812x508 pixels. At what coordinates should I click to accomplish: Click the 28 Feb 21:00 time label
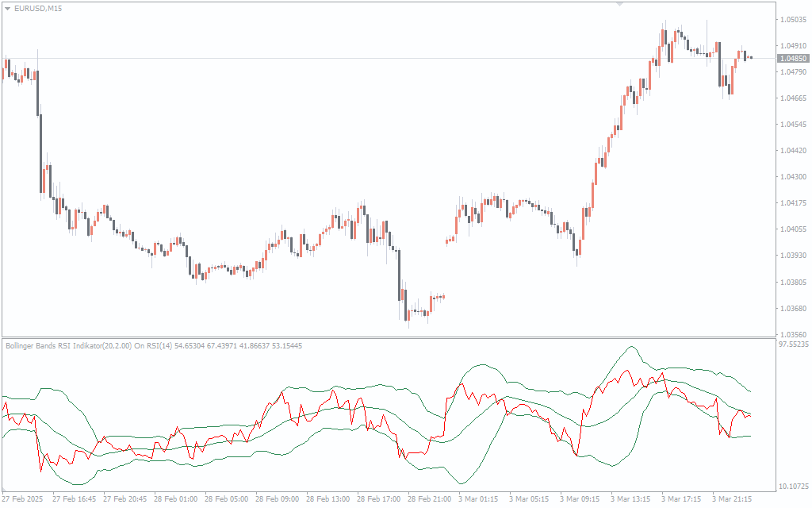coord(429,499)
